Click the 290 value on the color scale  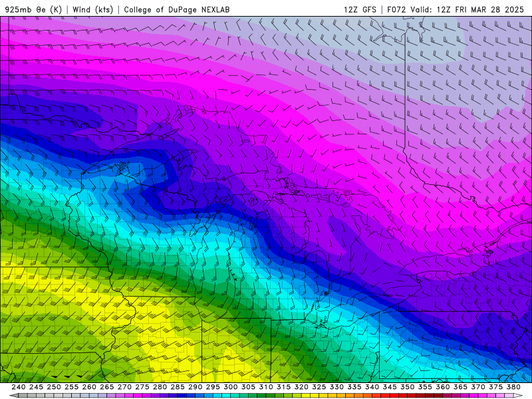click(195, 387)
